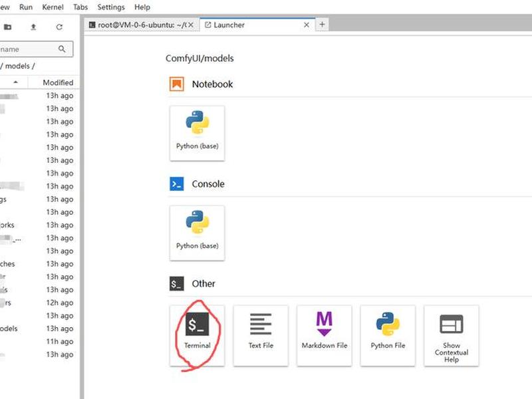Click the file name filter field
The width and height of the screenshot is (532, 399).
tap(35, 49)
